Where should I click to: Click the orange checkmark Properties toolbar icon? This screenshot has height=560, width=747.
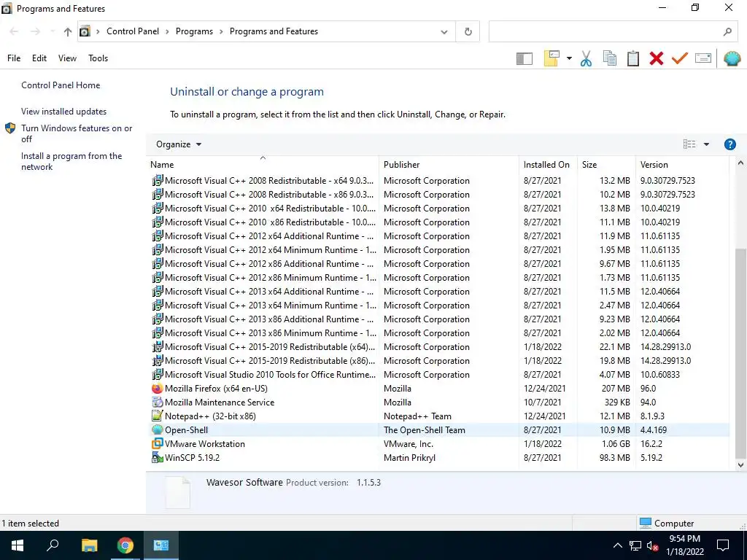click(679, 58)
